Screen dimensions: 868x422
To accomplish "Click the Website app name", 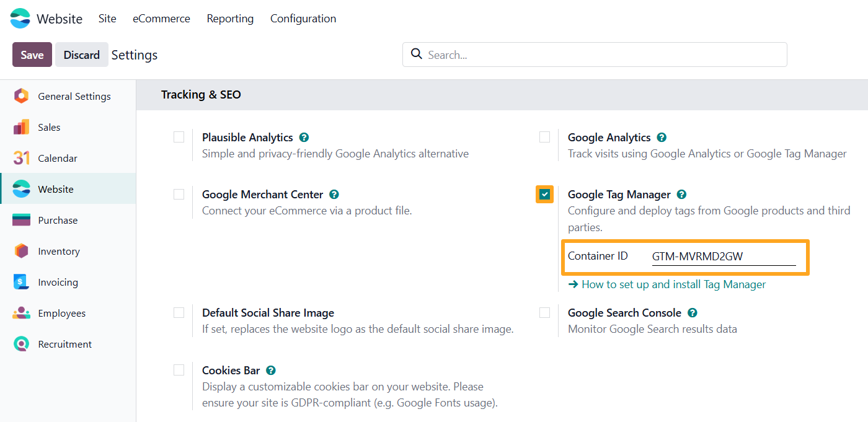I will click(x=60, y=19).
